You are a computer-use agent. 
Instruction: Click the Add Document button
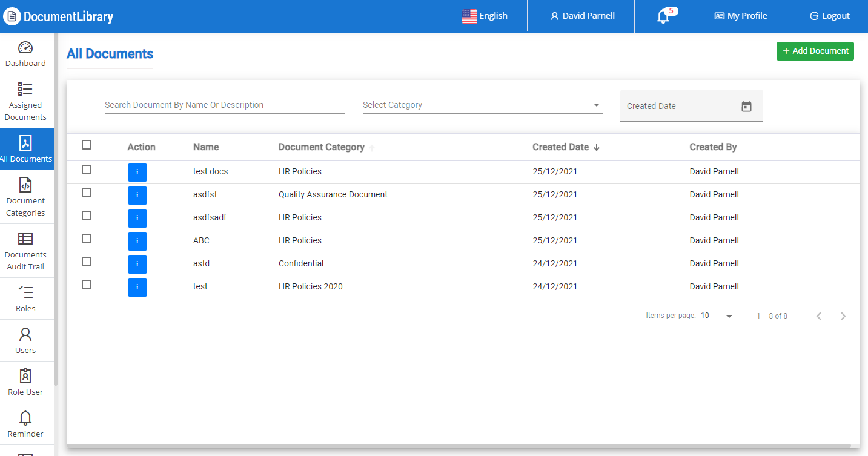[815, 51]
